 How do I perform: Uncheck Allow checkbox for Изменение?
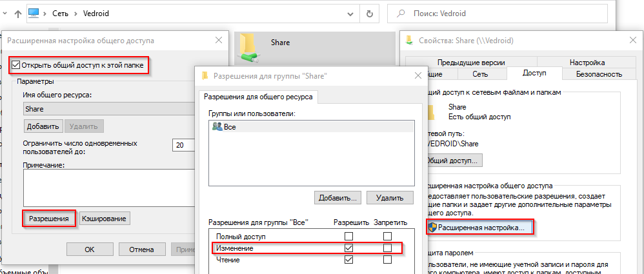349,248
